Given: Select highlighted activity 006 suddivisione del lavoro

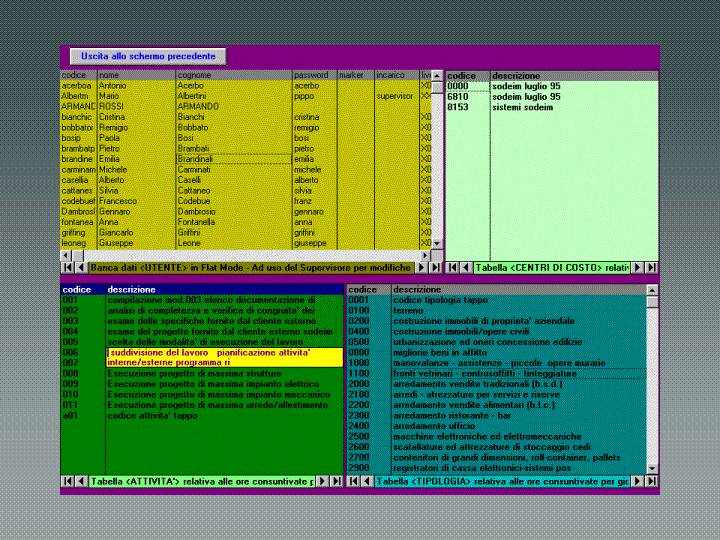Looking at the screenshot, I should click(224, 353).
